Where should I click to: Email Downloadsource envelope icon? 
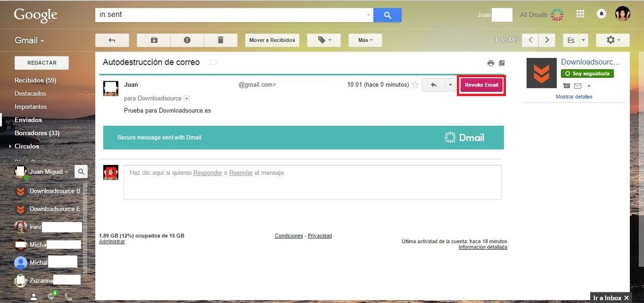click(x=577, y=86)
